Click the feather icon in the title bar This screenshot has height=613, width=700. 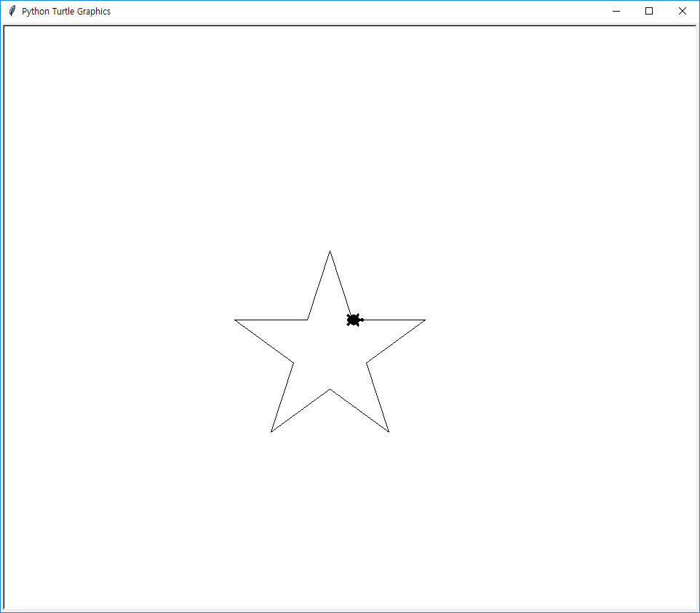[x=12, y=11]
